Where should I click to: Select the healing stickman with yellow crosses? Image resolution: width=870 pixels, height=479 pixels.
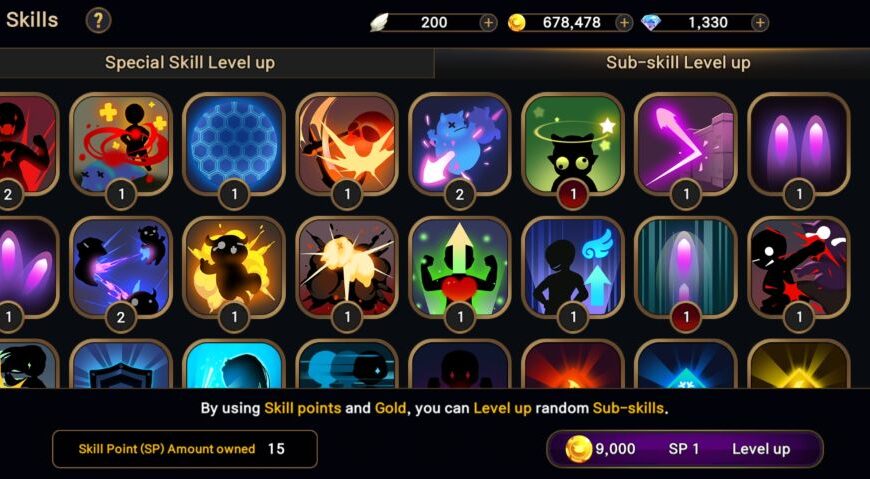click(x=121, y=144)
